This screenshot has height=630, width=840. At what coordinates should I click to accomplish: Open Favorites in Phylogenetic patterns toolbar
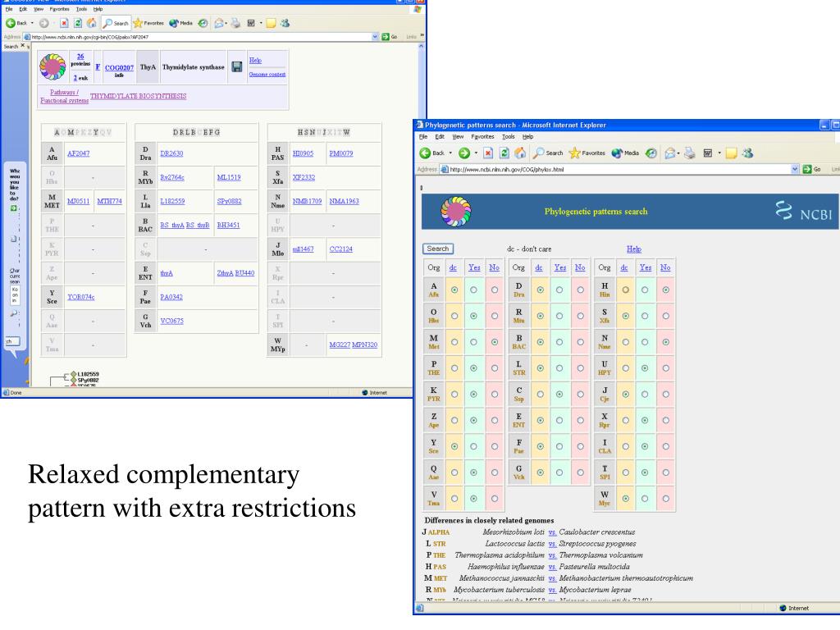587,153
